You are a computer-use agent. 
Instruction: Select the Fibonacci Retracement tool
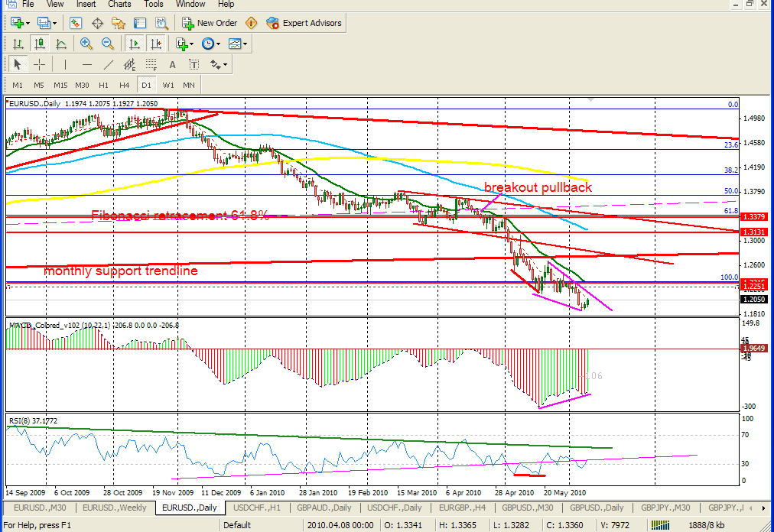(x=151, y=65)
